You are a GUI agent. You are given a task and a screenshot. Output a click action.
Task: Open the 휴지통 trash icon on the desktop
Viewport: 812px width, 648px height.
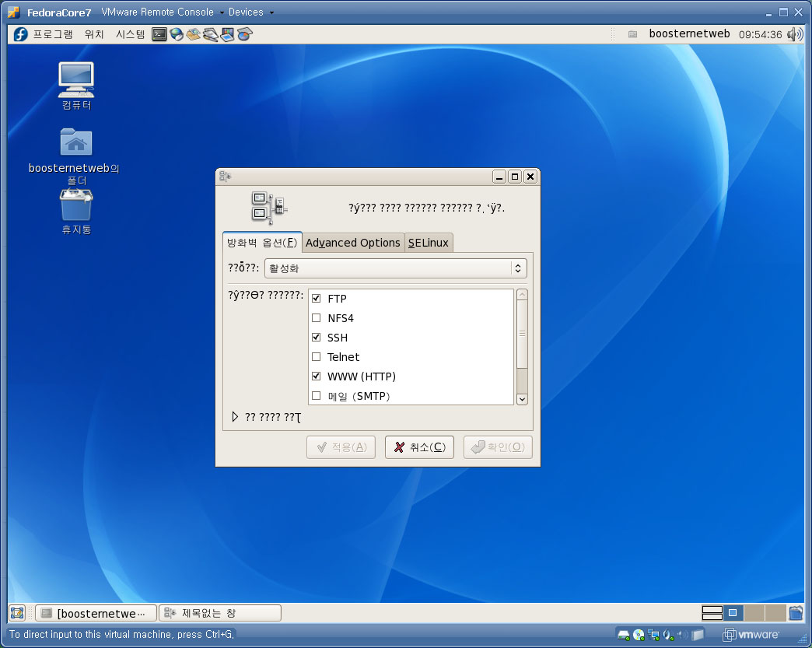[x=76, y=205]
